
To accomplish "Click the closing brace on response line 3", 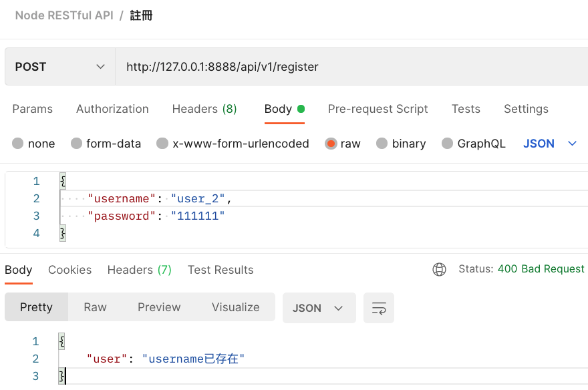I will coord(61,376).
